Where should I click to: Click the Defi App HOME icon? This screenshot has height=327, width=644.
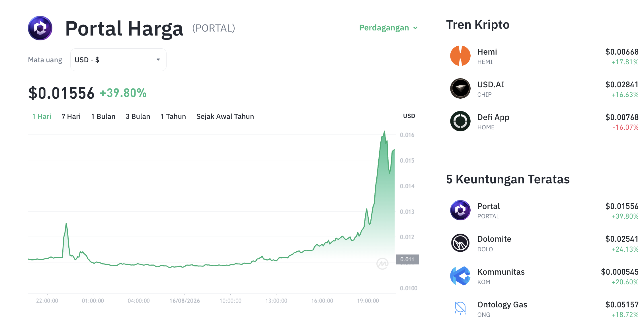[460, 121]
